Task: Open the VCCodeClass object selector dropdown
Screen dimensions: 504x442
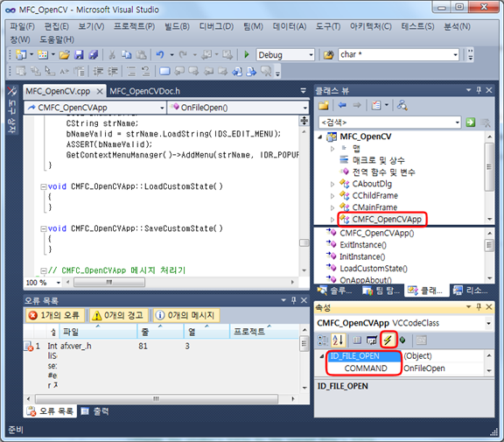Action: point(488,323)
